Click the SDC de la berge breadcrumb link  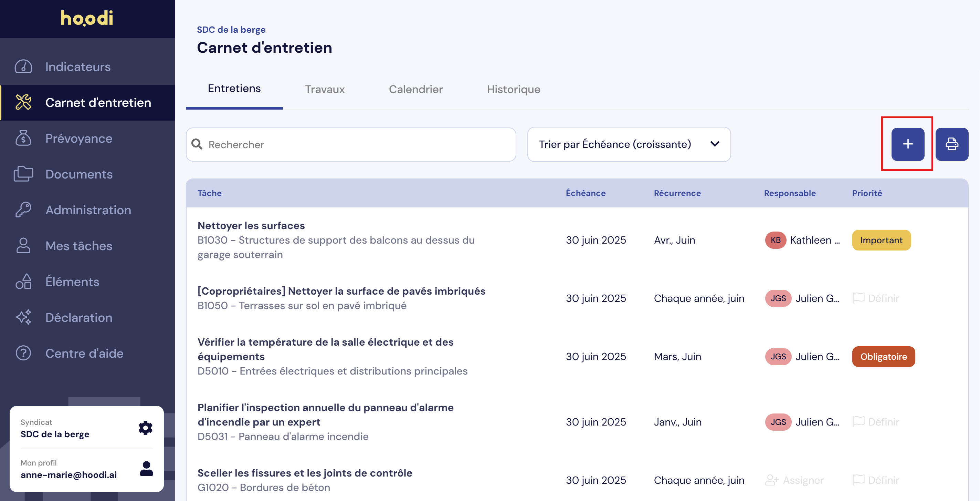231,30
